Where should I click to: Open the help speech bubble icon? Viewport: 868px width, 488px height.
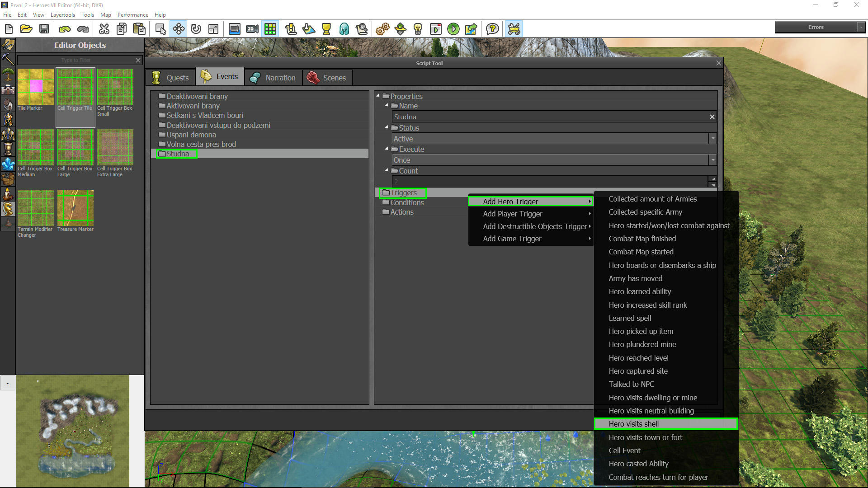coord(492,29)
